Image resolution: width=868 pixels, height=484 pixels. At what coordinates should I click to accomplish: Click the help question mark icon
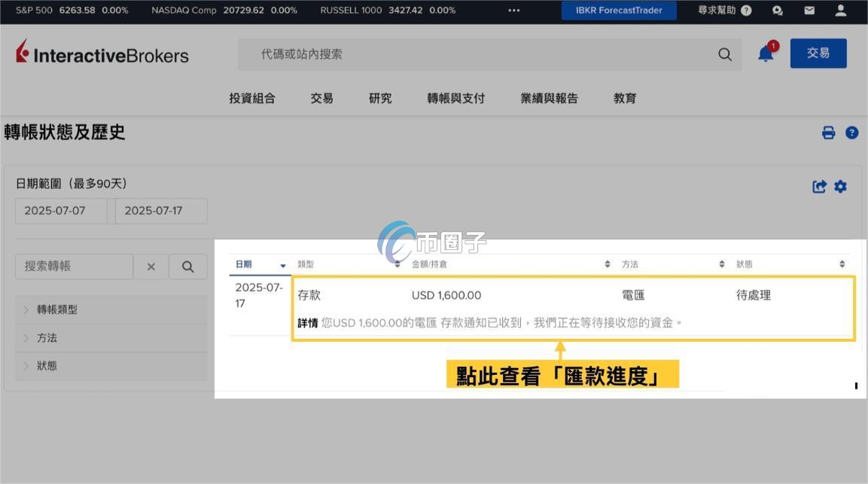(x=852, y=132)
